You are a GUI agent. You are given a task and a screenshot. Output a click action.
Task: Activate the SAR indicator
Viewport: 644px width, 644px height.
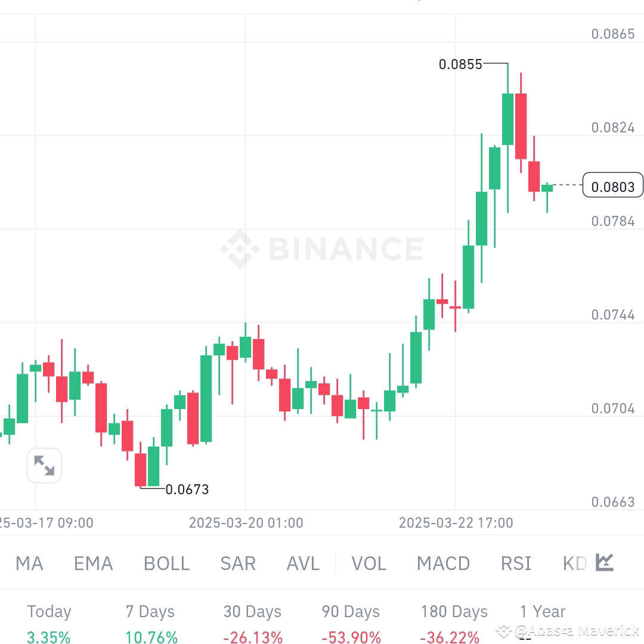coord(238,563)
